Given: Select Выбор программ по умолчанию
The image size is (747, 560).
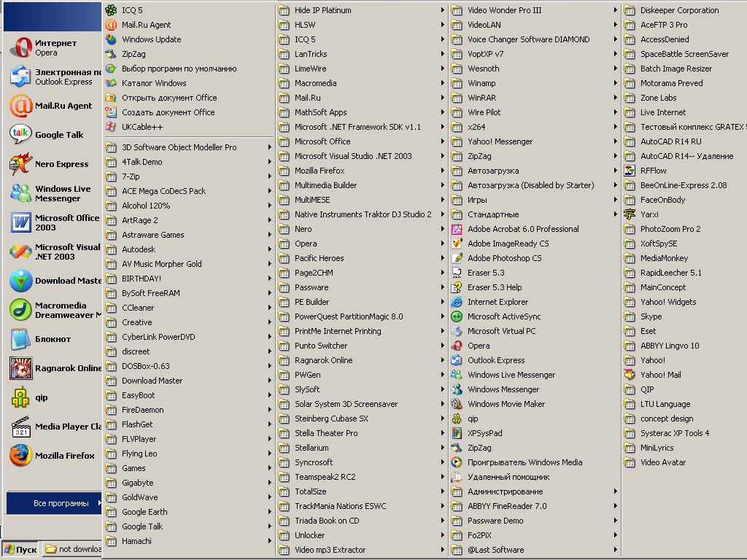Looking at the screenshot, I should 189,69.
